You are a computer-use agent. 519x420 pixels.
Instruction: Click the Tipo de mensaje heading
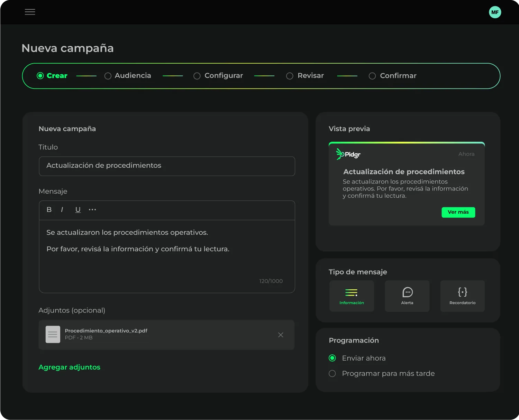click(x=358, y=272)
